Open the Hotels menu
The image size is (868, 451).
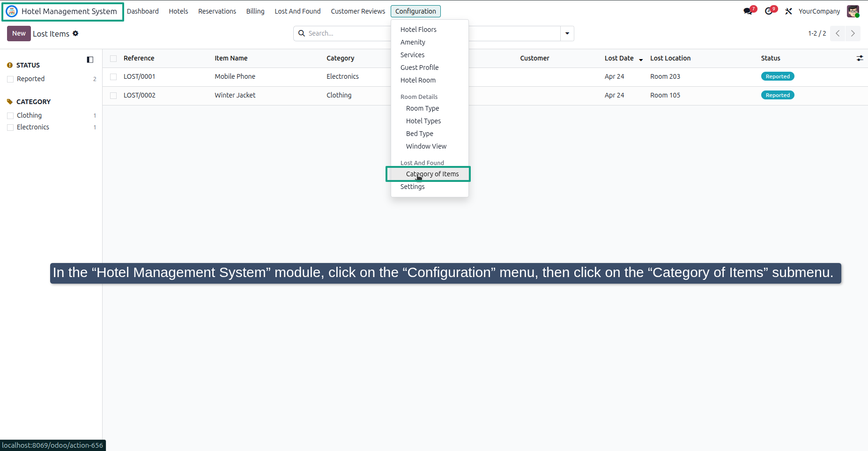click(178, 11)
